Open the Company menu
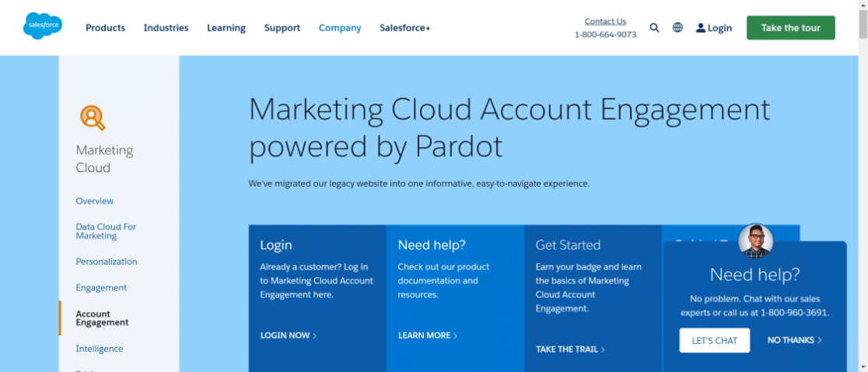This screenshot has width=868, height=372. [340, 28]
